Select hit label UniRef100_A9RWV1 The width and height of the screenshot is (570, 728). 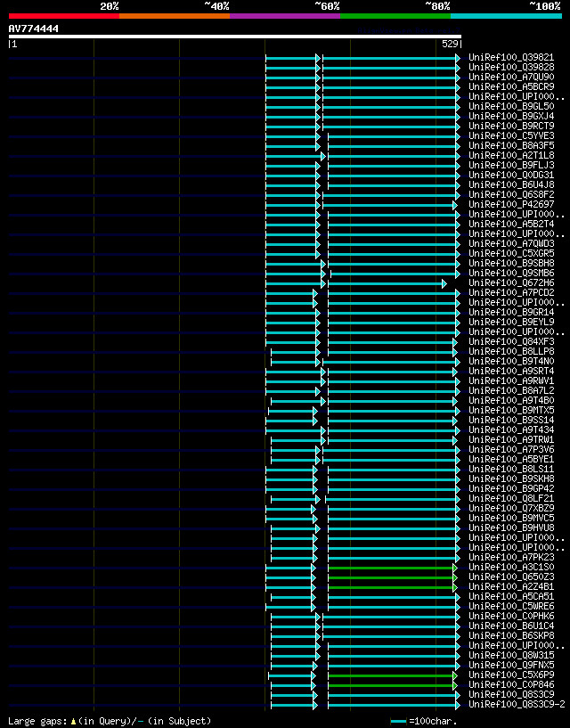pos(511,380)
